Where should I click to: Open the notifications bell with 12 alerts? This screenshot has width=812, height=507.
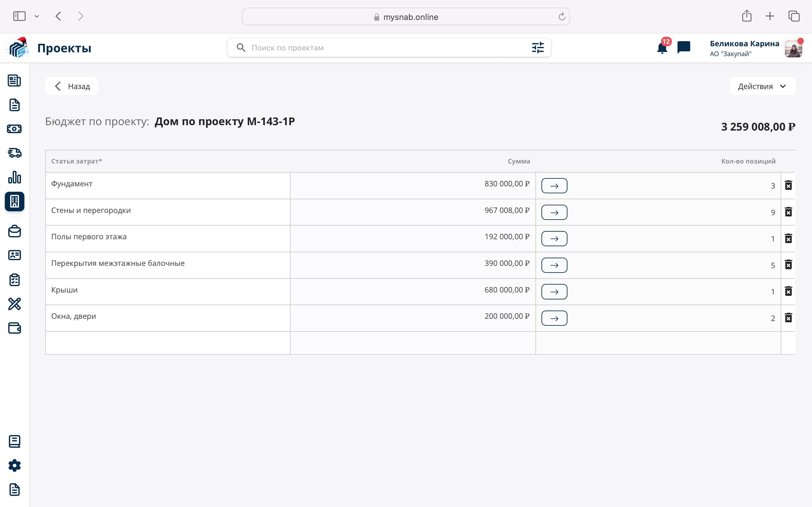[x=662, y=48]
